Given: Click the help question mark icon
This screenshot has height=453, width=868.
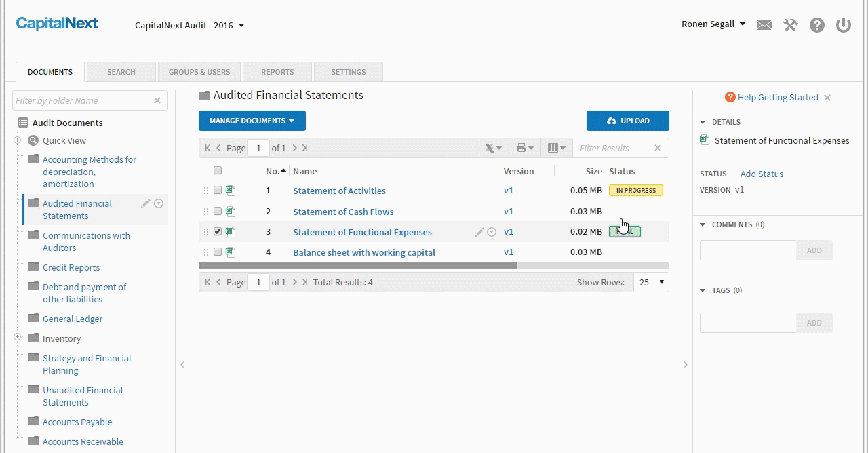Looking at the screenshot, I should pyautogui.click(x=817, y=25).
